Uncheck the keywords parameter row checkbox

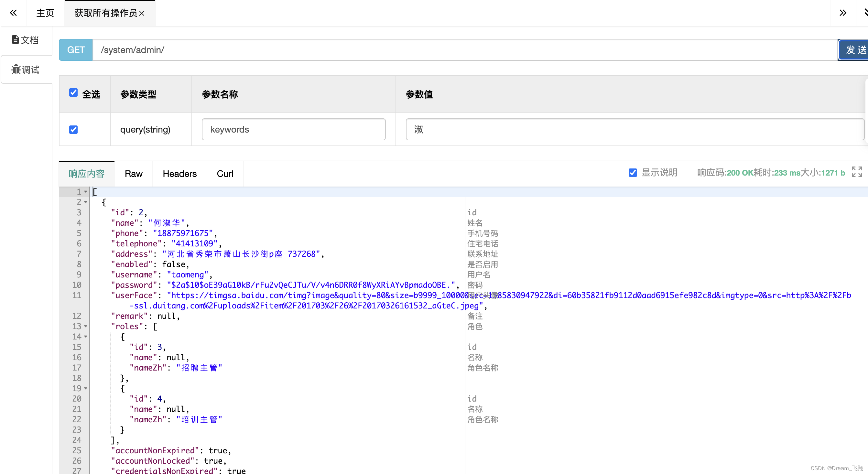click(73, 130)
